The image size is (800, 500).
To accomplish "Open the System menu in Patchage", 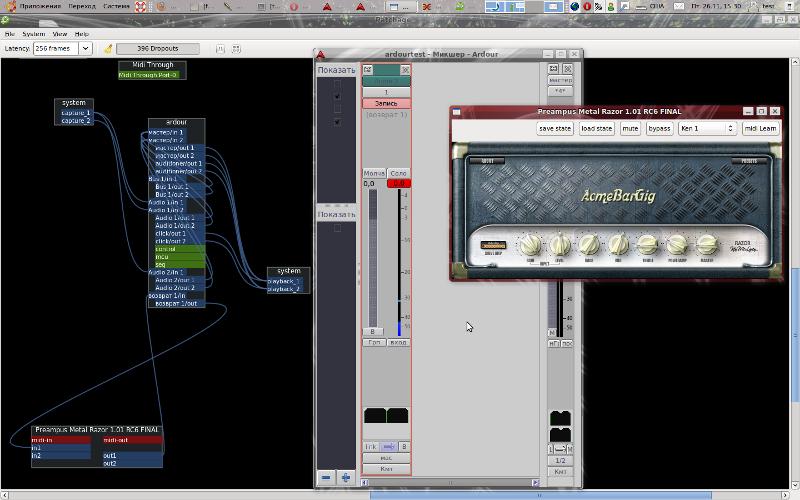I will pyautogui.click(x=34, y=34).
